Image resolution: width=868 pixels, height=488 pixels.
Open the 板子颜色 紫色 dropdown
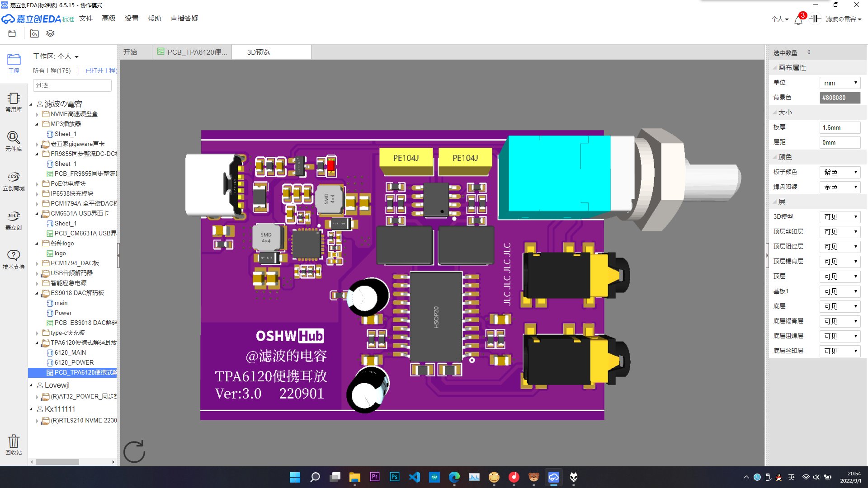[x=840, y=172]
